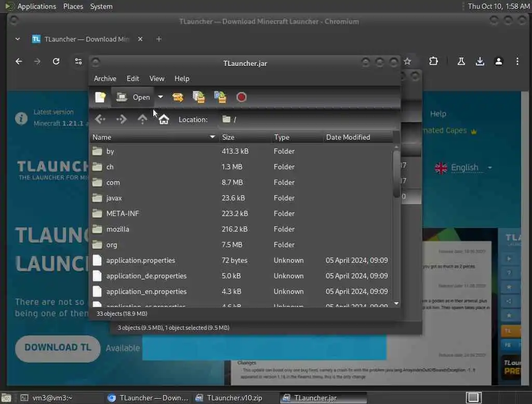Open the Applications menu in top panel
Screen dimensions: 532x404
click(x=31, y=6)
